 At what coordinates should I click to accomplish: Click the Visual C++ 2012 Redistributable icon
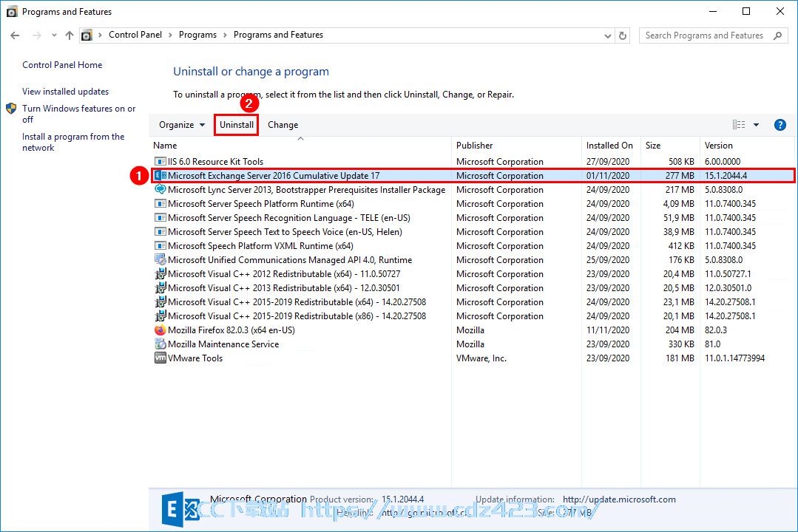[160, 273]
